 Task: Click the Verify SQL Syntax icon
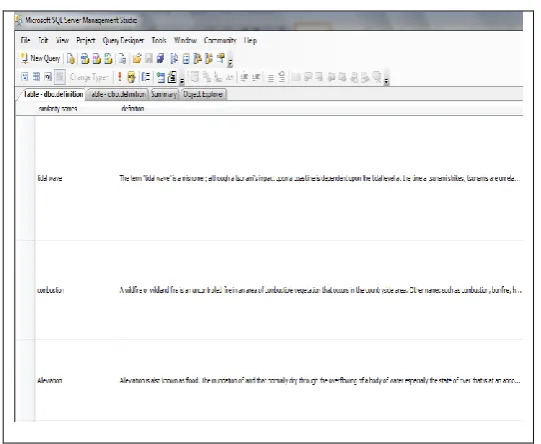(131, 77)
